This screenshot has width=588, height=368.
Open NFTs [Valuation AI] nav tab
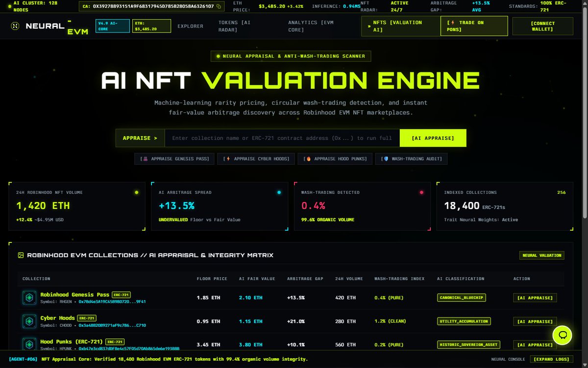coord(400,26)
